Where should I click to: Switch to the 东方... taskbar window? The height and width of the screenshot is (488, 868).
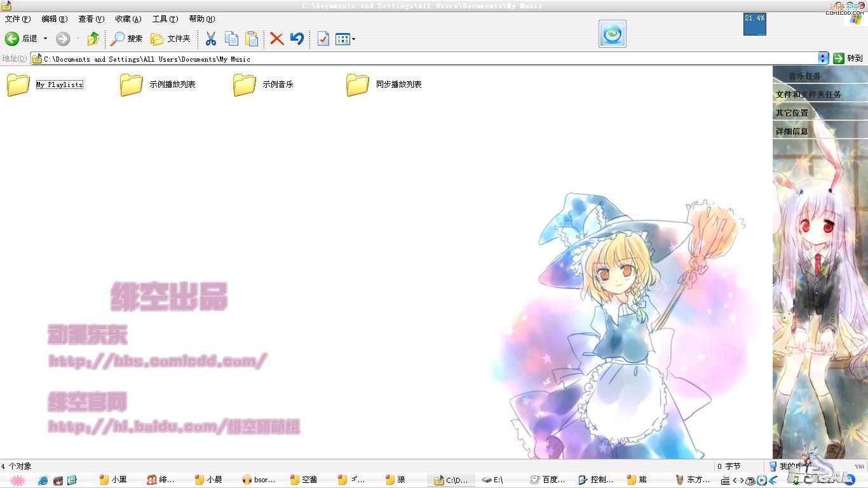click(x=693, y=480)
